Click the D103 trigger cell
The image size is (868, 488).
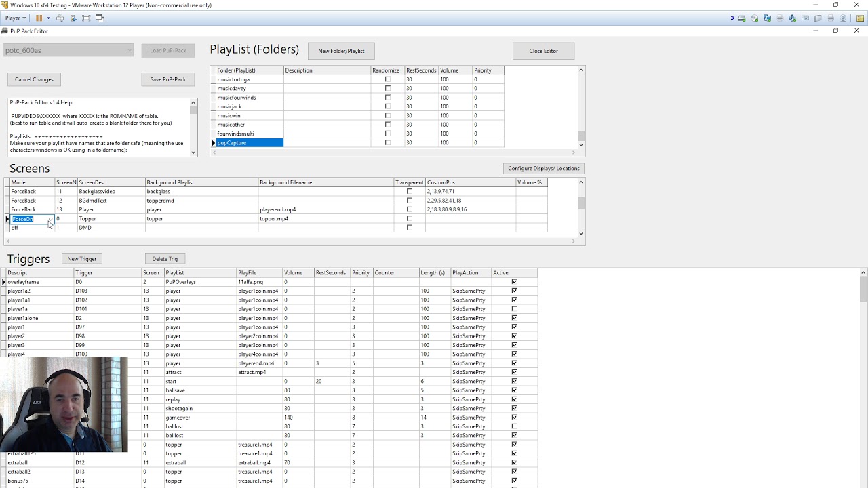pos(107,291)
